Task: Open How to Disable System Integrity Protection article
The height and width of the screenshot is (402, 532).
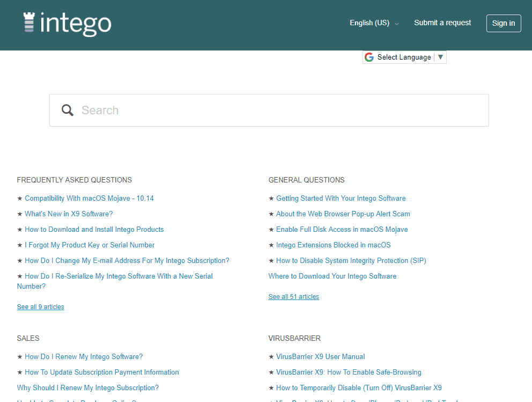Action: coord(351,260)
